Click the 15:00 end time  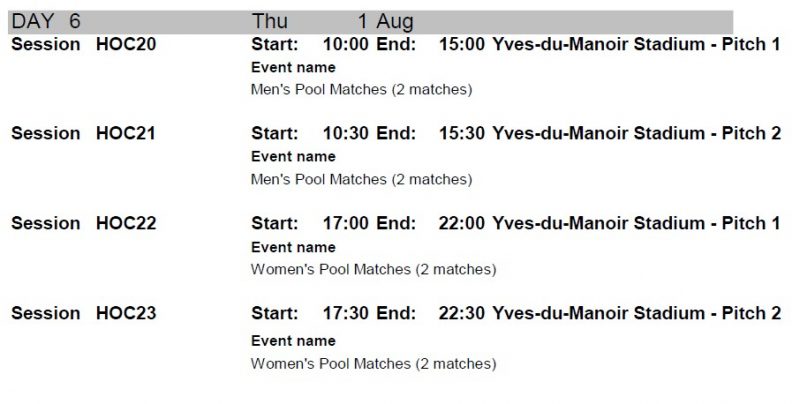(462, 45)
